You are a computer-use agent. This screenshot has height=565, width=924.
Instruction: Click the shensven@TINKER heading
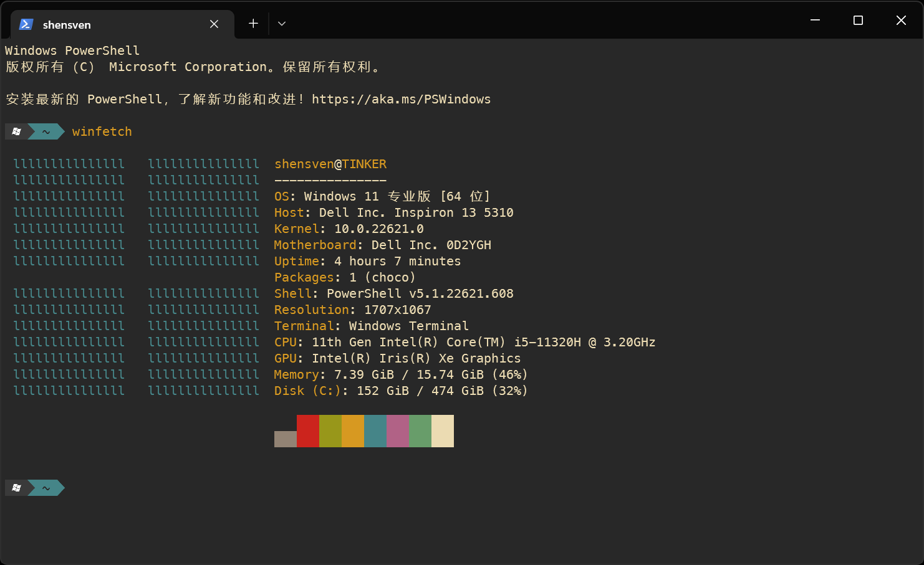point(330,164)
